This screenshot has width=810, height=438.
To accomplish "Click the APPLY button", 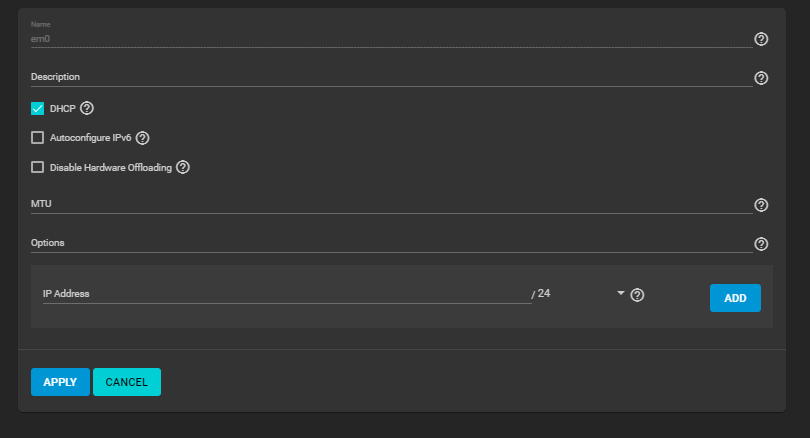I will click(x=60, y=382).
